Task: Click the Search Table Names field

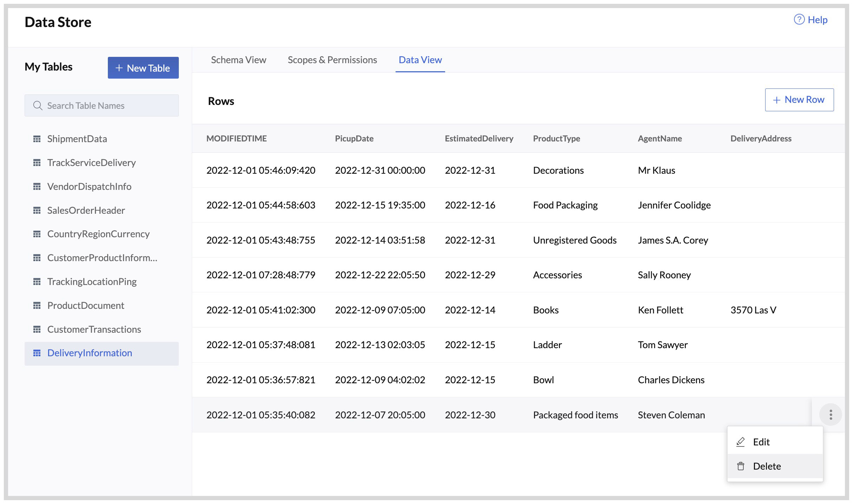Action: pyautogui.click(x=101, y=105)
